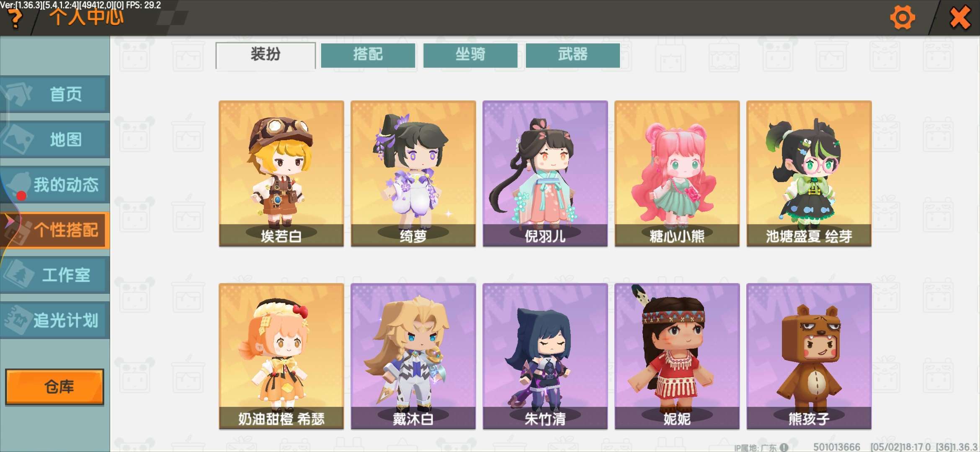Select the 熊孩子 bear costume card

(809, 356)
